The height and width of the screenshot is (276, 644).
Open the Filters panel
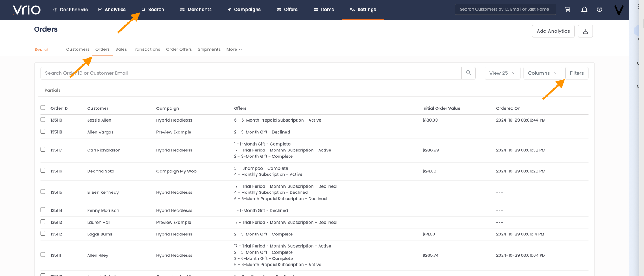coord(577,73)
